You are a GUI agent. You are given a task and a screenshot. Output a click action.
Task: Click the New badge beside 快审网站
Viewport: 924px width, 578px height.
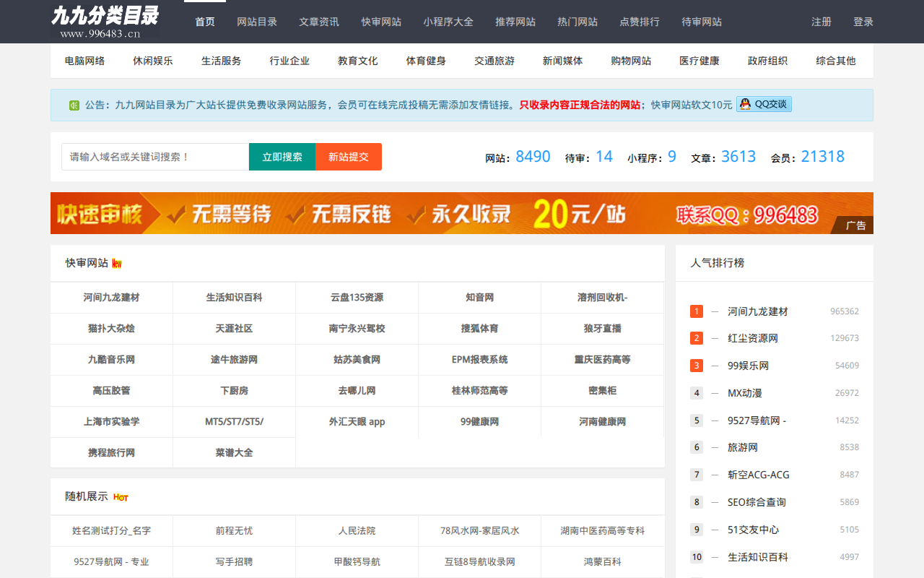pyautogui.click(x=117, y=264)
